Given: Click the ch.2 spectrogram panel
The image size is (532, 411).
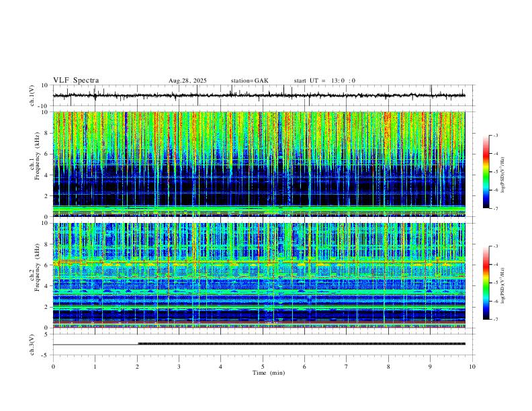Looking at the screenshot, I should click(259, 275).
